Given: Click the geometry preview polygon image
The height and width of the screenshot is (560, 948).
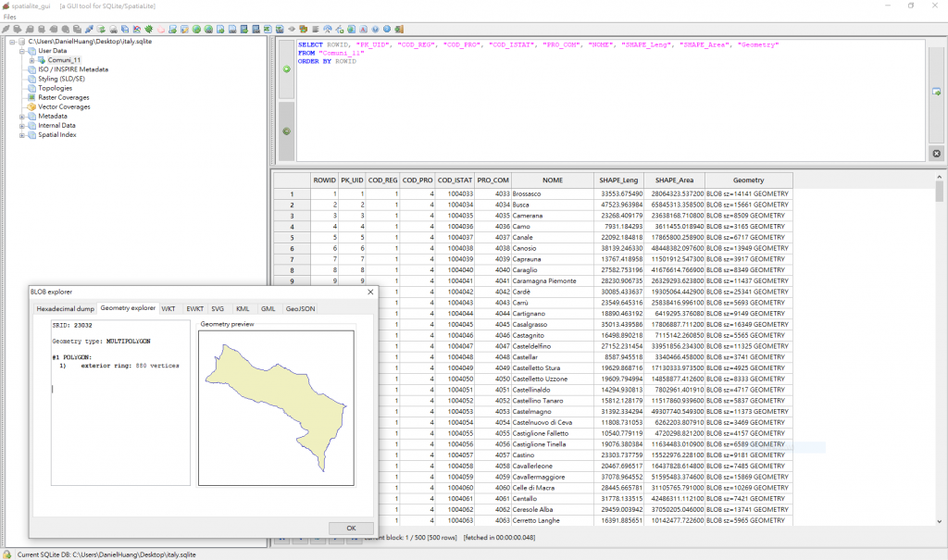Looking at the screenshot, I should [276, 407].
